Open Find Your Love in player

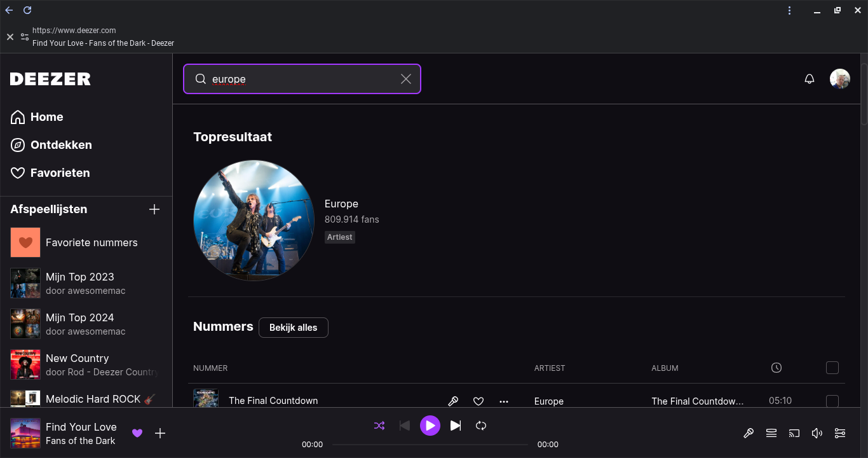81,427
